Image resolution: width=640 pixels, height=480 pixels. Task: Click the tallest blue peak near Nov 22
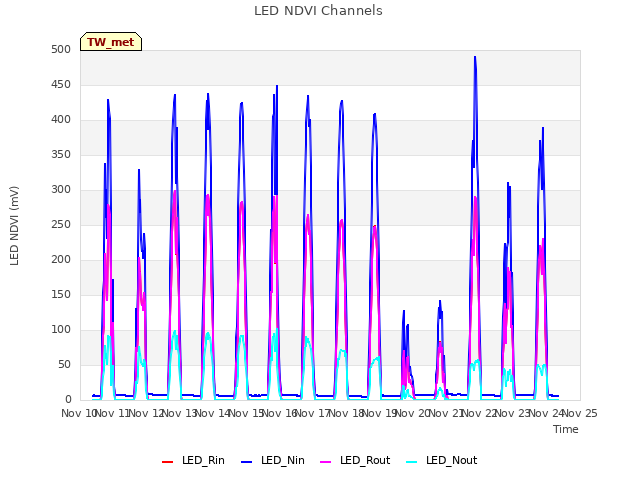[x=475, y=57]
